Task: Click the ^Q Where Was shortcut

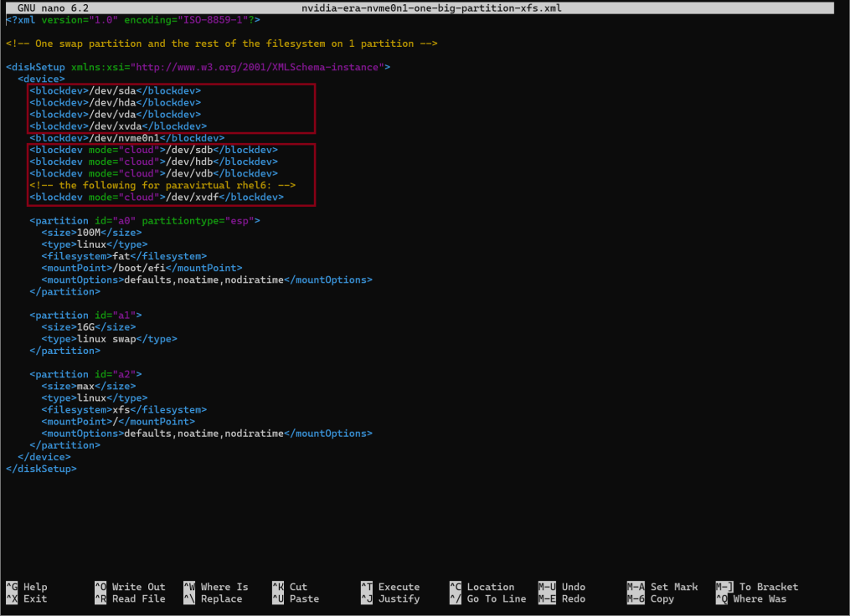Action: [x=751, y=598]
